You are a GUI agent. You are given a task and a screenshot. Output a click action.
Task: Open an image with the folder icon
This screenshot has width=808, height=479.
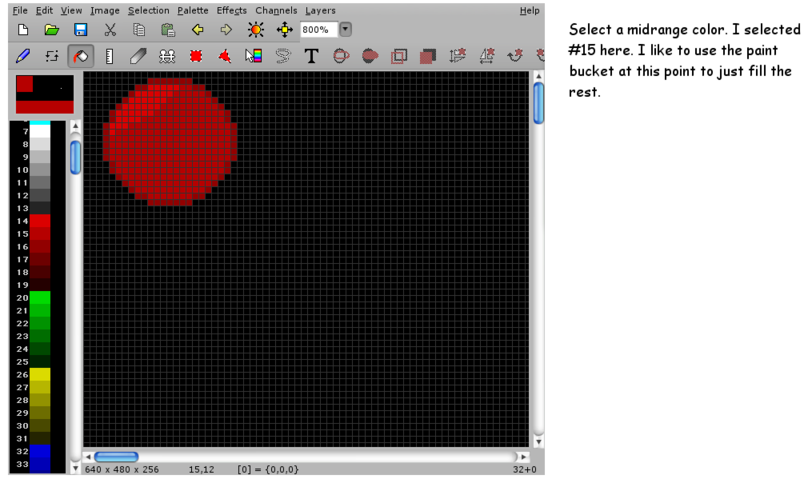pyautogui.click(x=52, y=30)
